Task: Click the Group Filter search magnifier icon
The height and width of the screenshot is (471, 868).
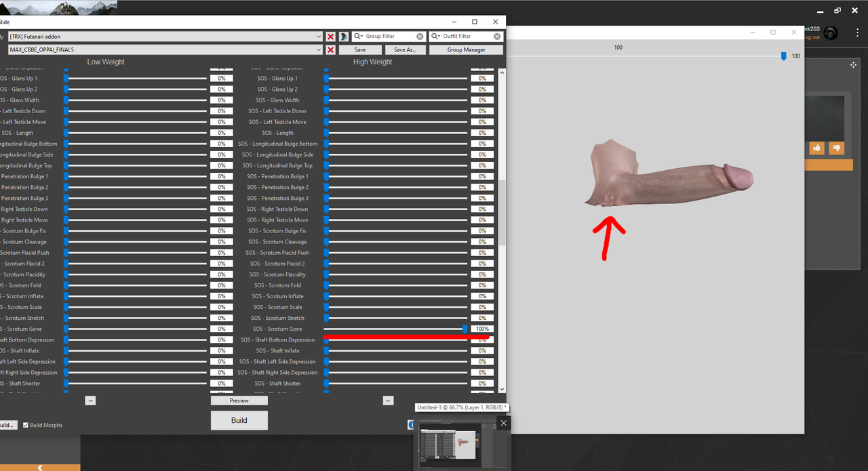Action: (359, 37)
